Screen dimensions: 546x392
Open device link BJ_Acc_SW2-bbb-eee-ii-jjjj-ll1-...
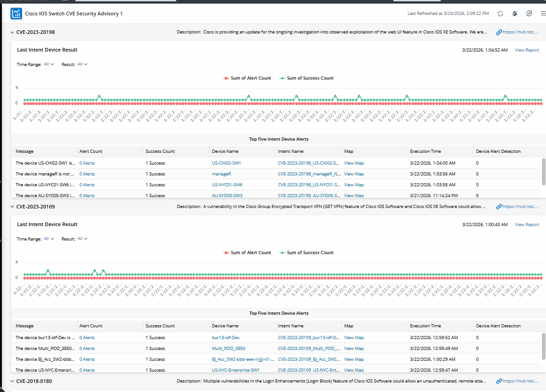(243, 359)
